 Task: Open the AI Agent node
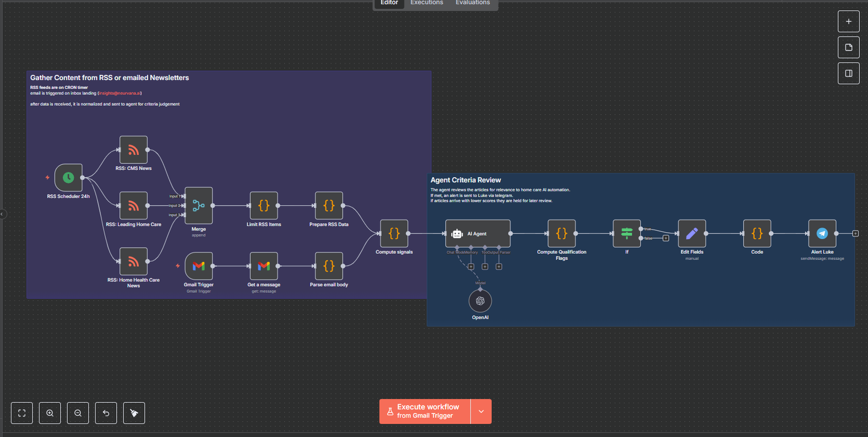(477, 234)
